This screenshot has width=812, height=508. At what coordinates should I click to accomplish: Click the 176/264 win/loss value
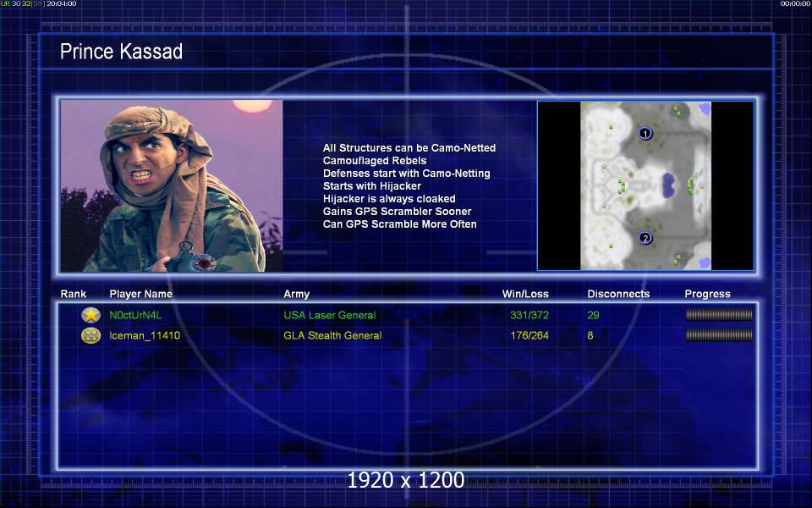pyautogui.click(x=529, y=335)
